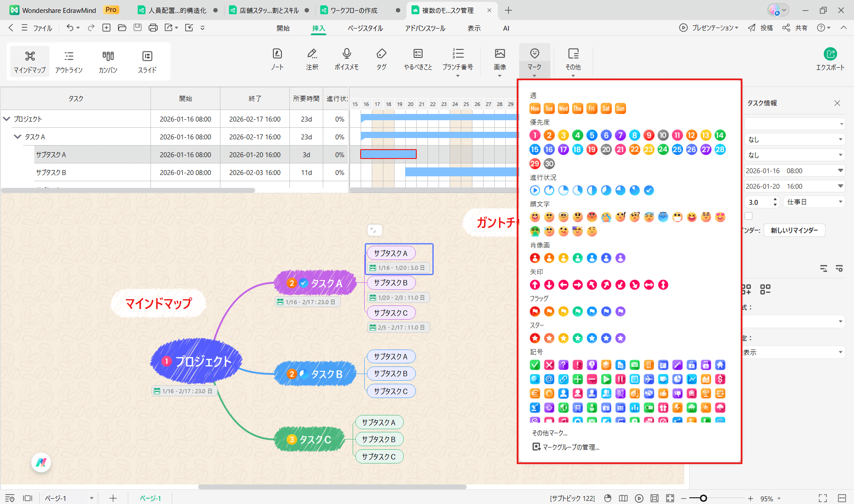Open マークグループの管理 link

pos(570,447)
